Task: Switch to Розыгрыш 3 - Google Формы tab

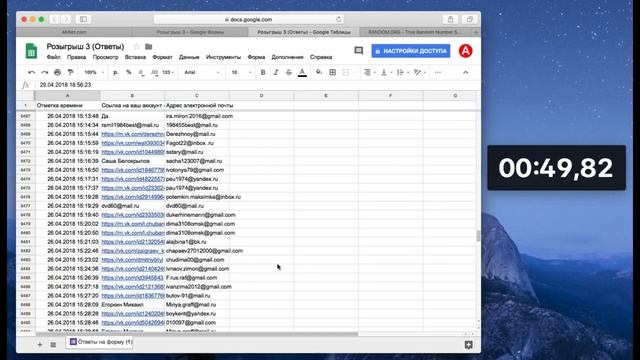Action: coord(190,32)
